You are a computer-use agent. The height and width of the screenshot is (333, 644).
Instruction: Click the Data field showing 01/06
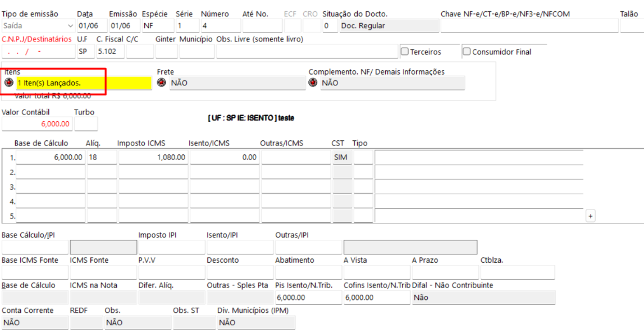pyautogui.click(x=92, y=25)
